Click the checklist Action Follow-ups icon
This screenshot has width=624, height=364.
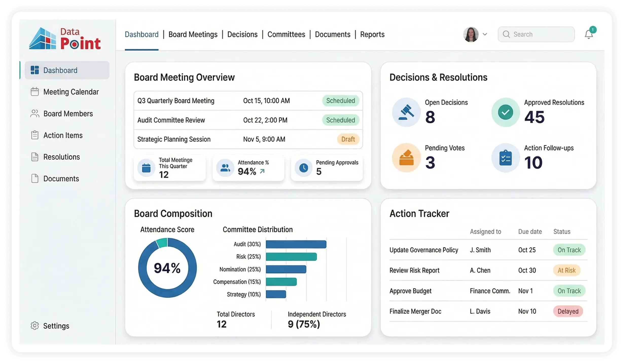(x=505, y=158)
